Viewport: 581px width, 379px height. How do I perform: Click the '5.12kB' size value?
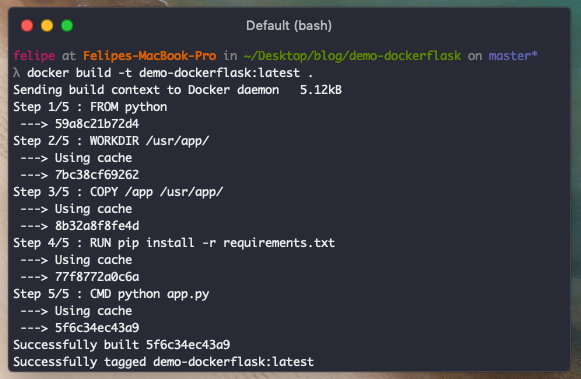[321, 90]
